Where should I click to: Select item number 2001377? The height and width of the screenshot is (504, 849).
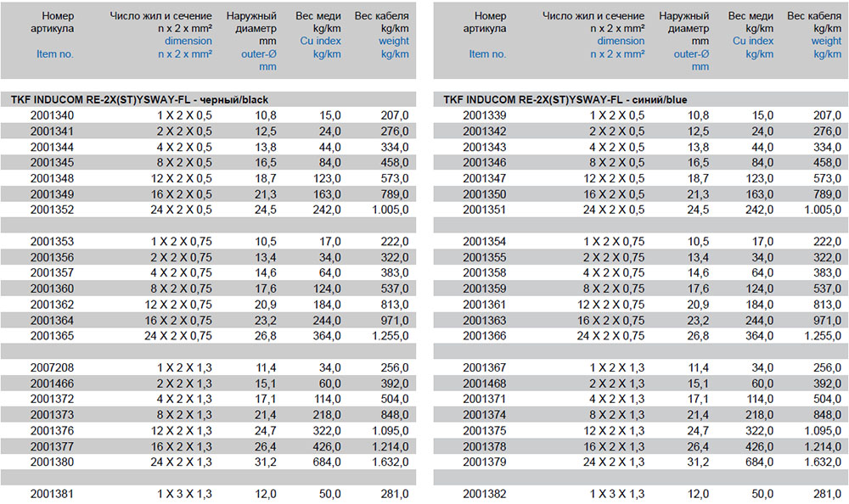52,446
